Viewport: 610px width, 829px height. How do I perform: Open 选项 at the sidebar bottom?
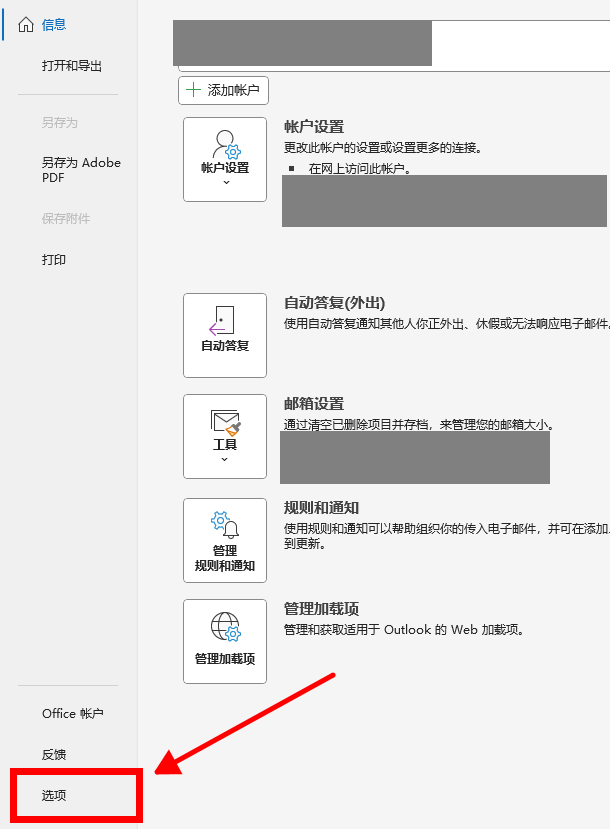point(54,796)
